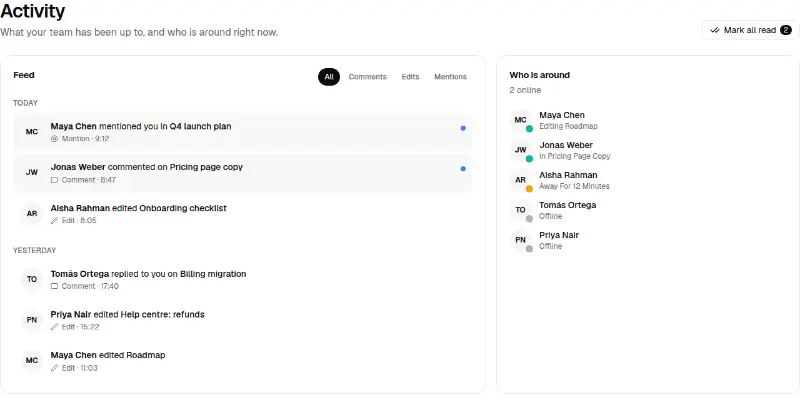
Task: Open Maya Chen's Q4 launch plan mention
Action: tap(243, 132)
